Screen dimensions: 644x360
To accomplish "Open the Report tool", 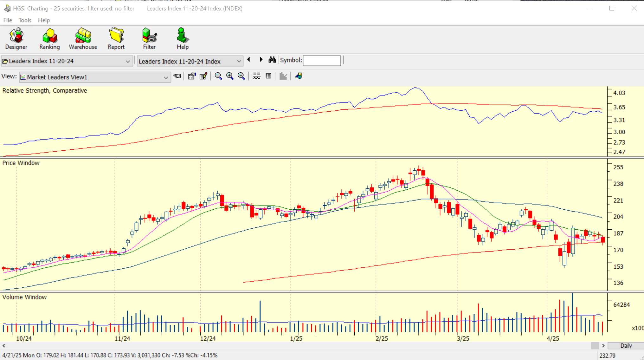I will 116,39.
